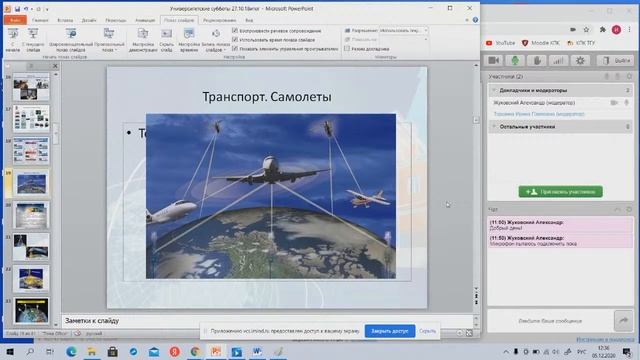Open Windows taskbar search
640x360 pixels.
coord(30,351)
